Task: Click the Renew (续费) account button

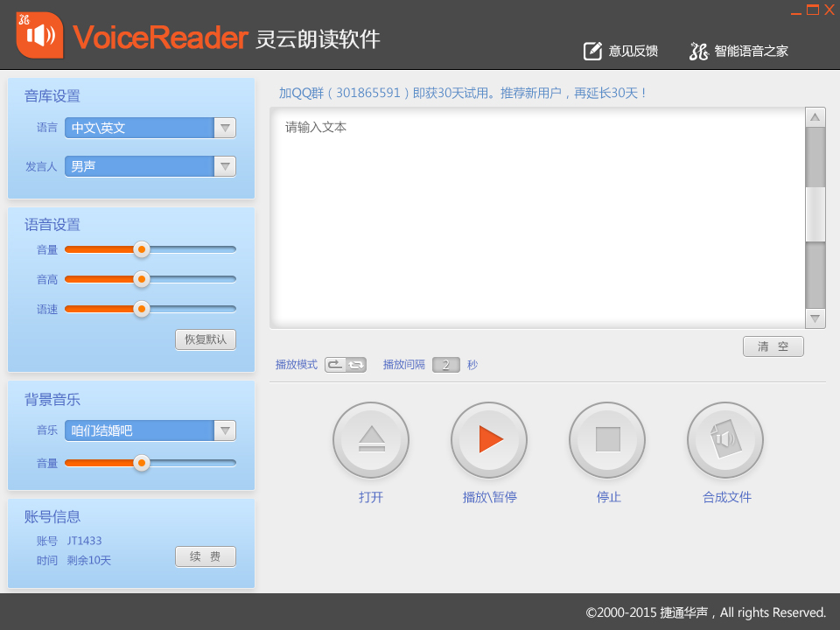Action: pyautogui.click(x=206, y=556)
